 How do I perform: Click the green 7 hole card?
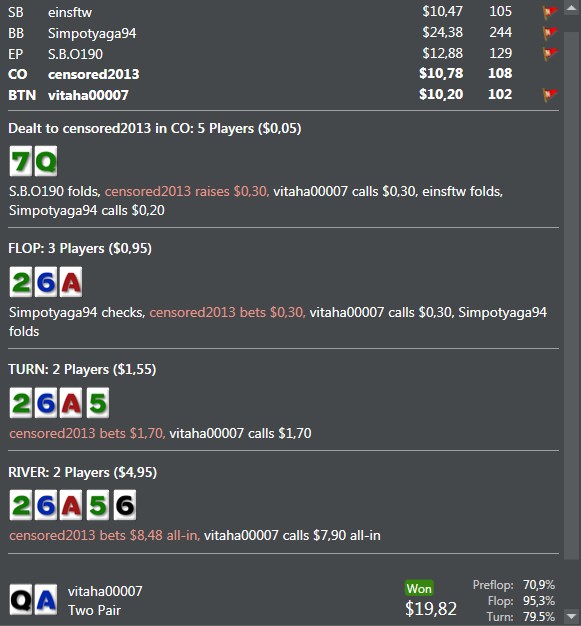[21, 161]
